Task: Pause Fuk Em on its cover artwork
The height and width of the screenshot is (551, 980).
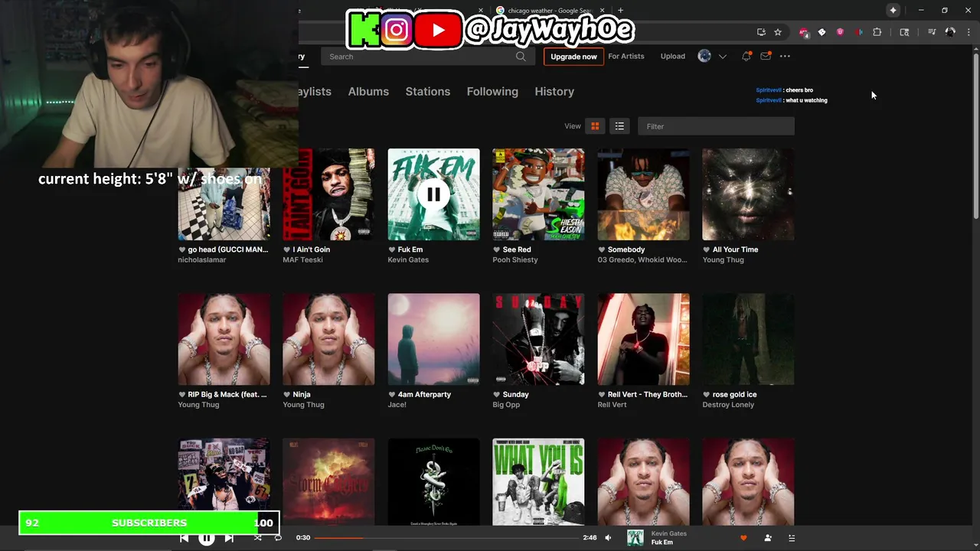Action: tap(433, 194)
